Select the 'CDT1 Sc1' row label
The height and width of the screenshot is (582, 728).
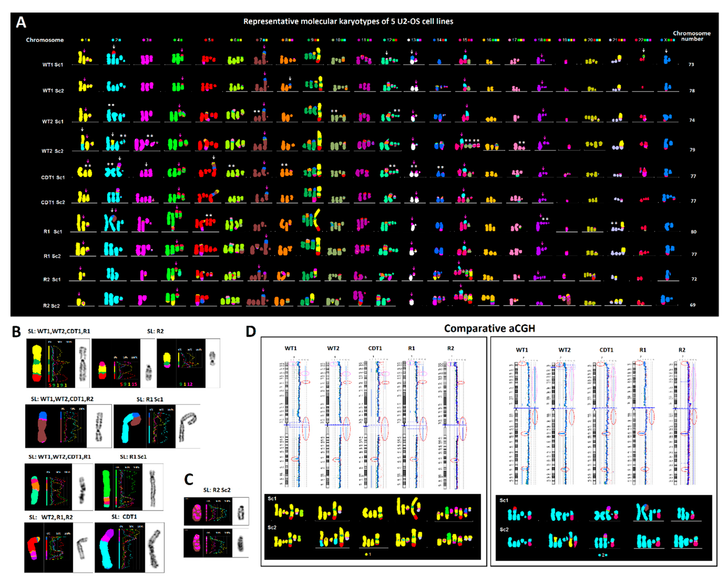pos(53,177)
